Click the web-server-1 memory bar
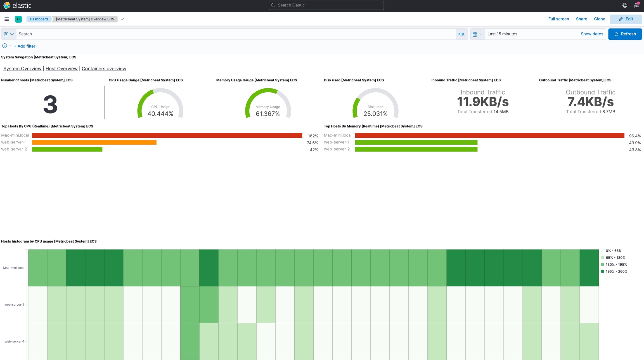Screen dimensions: 644x360 (416, 142)
